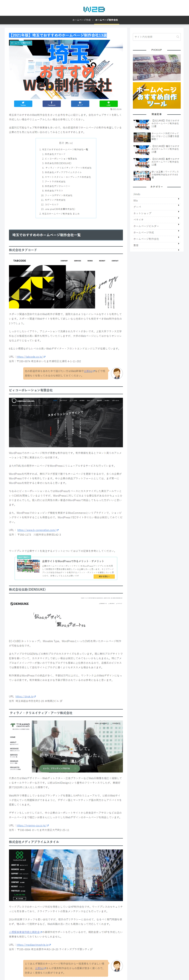Share article via LINE button

click(x=109, y=104)
